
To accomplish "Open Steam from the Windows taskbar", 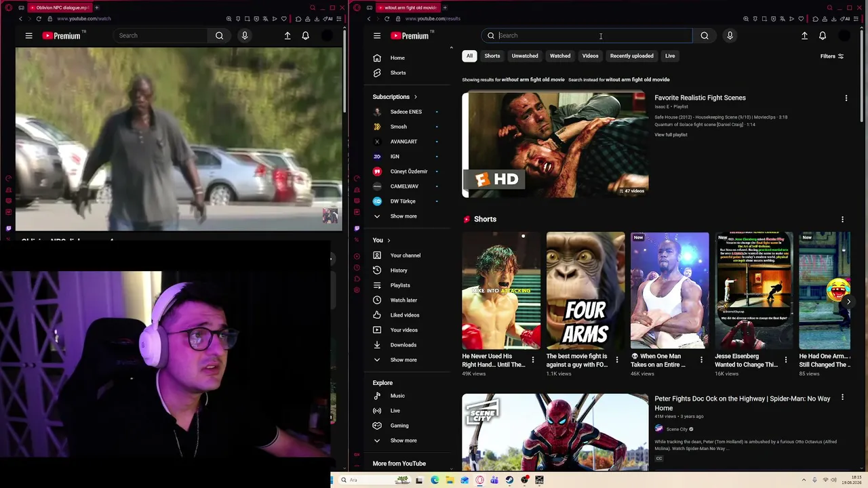I will point(509,480).
